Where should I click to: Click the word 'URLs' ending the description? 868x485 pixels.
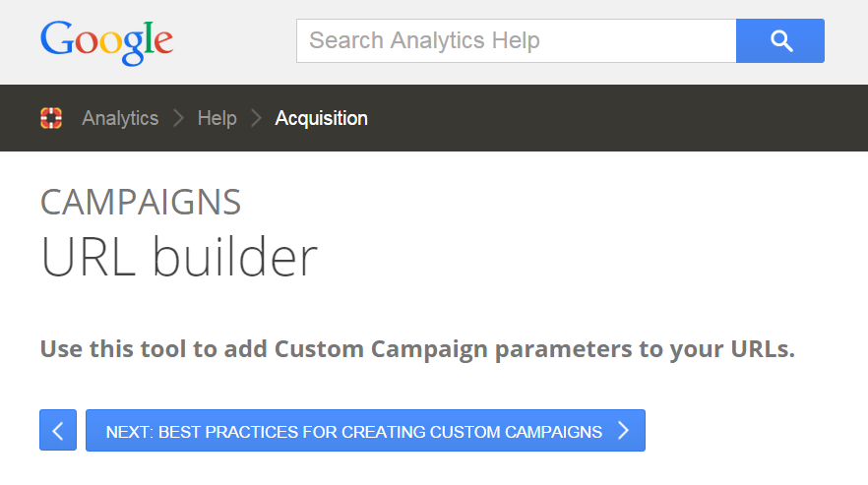coord(760,349)
